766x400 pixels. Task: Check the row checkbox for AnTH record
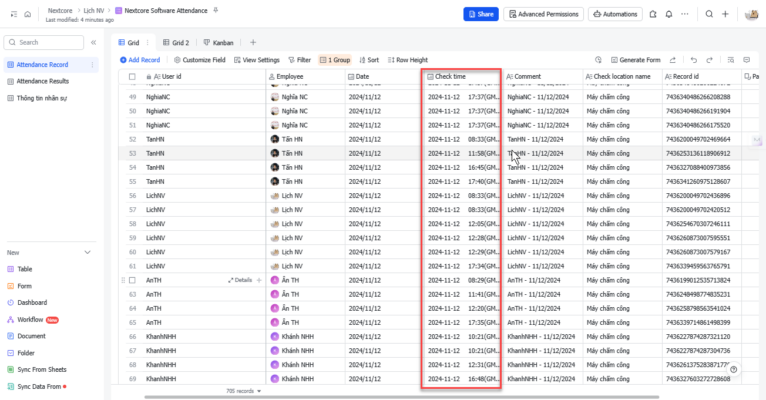pos(132,281)
